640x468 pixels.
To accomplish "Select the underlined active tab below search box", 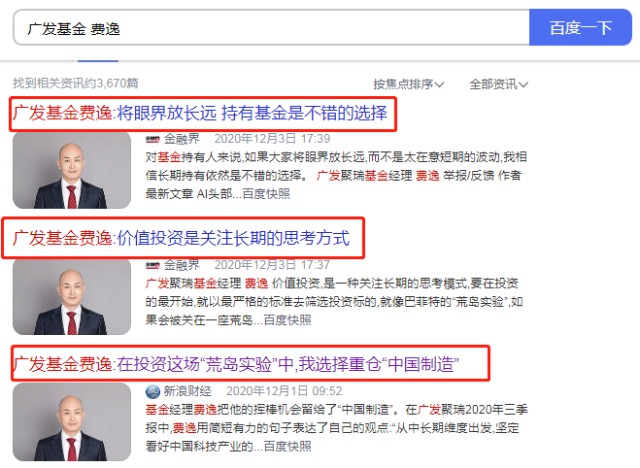I will pyautogui.click(x=98, y=61).
